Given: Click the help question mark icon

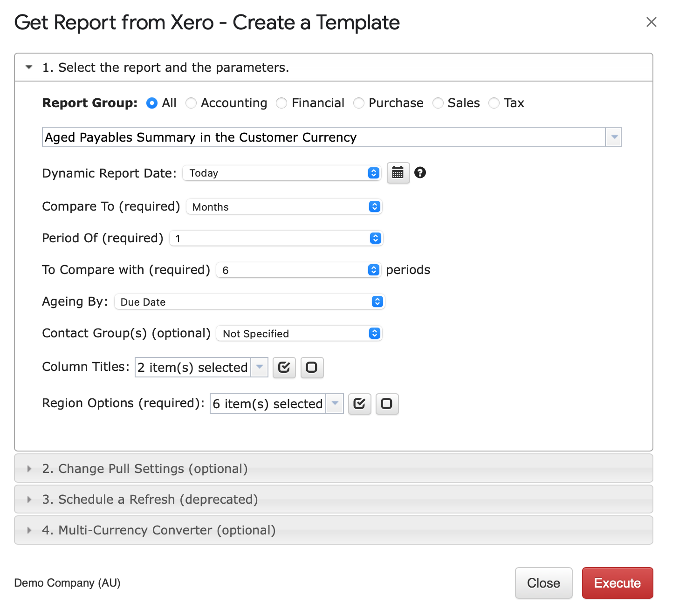Looking at the screenshot, I should pos(420,173).
